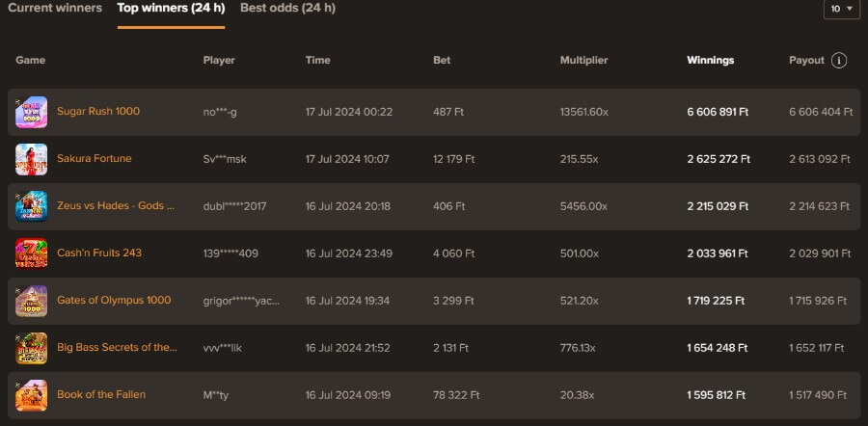Screen dimensions: 868x426
Task: Switch to the Current winners tab
Action: 55,9
